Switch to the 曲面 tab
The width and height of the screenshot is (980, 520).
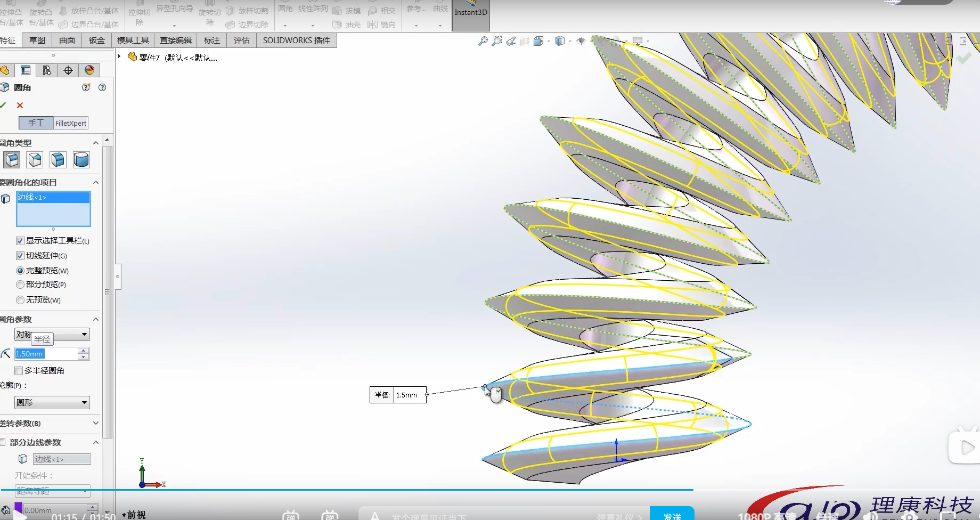click(x=67, y=40)
